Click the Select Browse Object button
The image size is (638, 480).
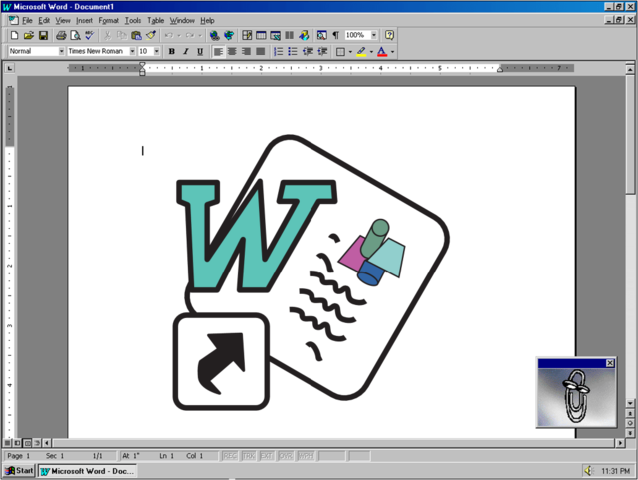629,423
